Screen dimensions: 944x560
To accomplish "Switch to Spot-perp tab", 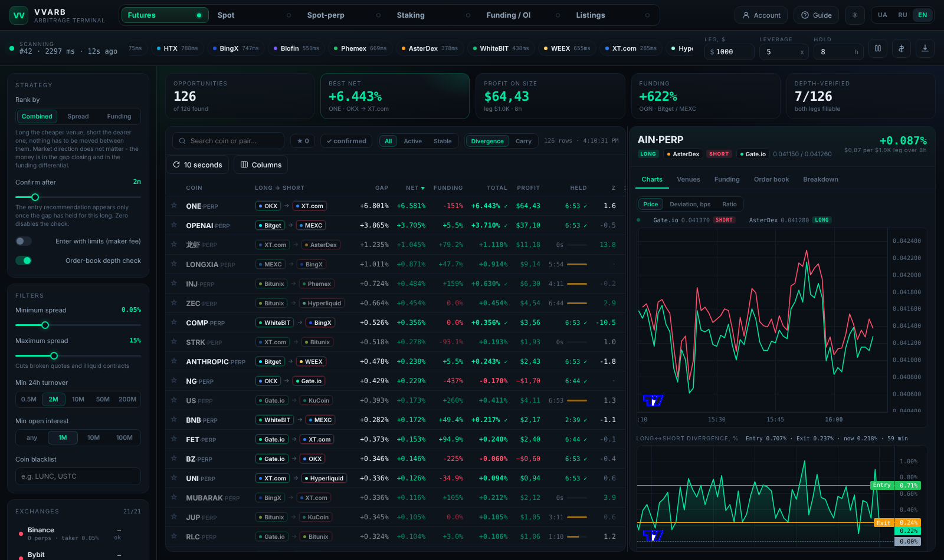I will (x=343, y=15).
